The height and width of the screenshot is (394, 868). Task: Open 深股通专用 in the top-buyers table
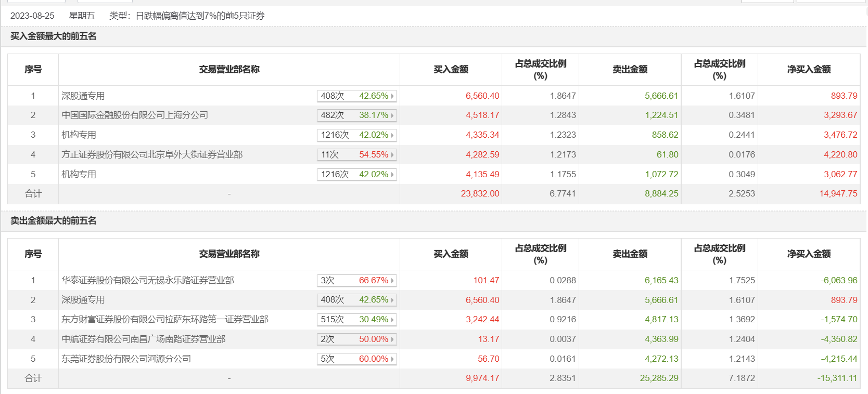tap(83, 96)
